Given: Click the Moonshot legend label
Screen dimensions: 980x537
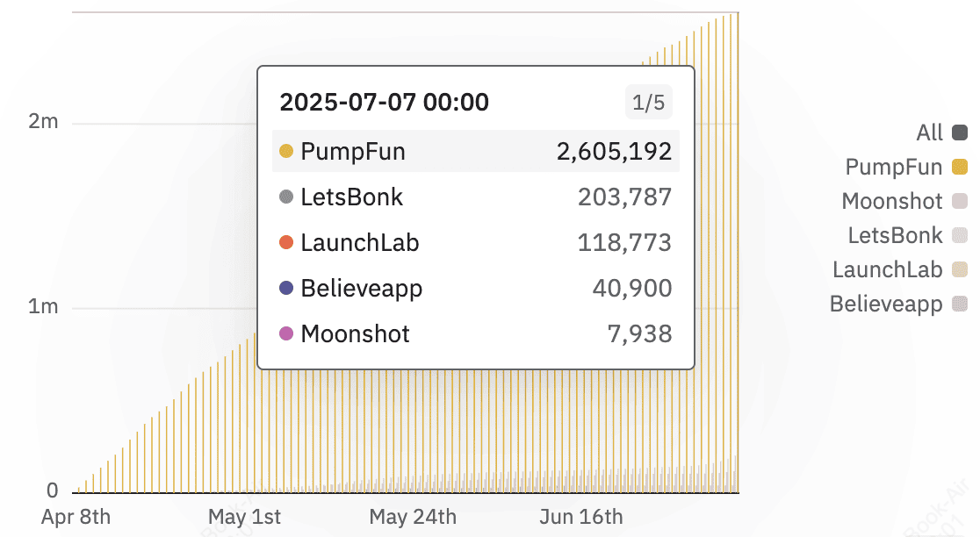Looking at the screenshot, I should click(892, 201).
